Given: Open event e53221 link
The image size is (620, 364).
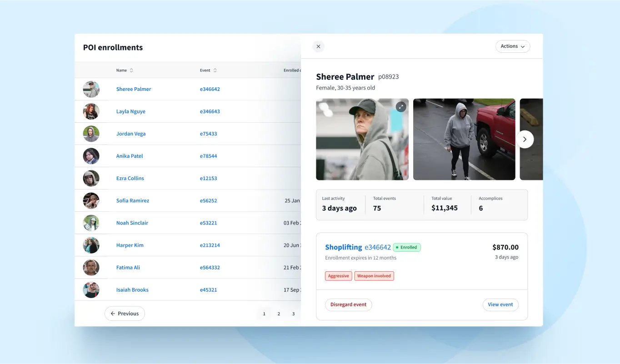Looking at the screenshot, I should coord(209,223).
